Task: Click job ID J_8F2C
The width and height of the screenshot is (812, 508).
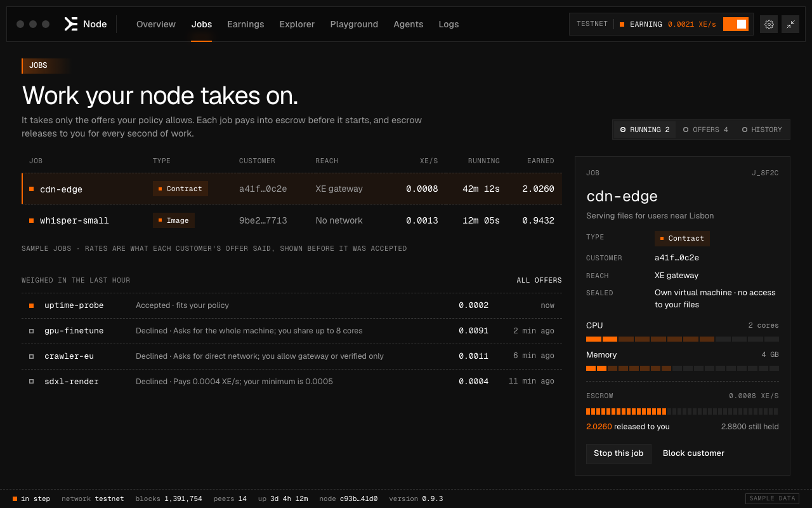Action: pos(765,173)
